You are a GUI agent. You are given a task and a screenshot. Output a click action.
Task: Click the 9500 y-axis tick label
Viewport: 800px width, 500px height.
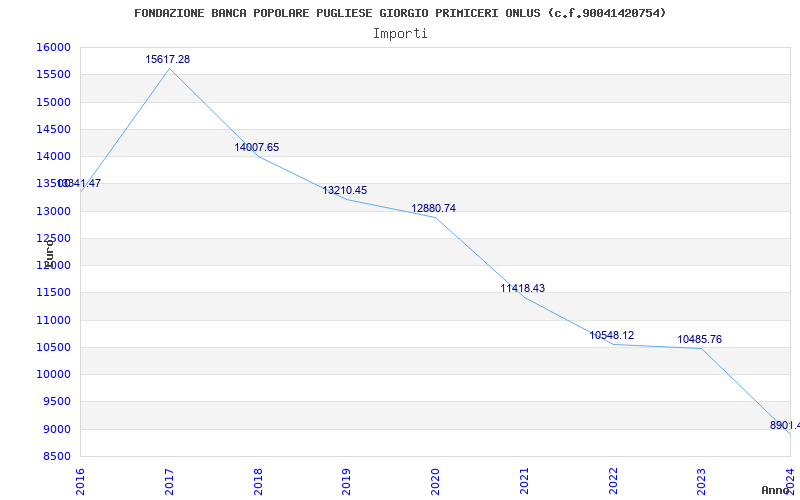point(56,402)
